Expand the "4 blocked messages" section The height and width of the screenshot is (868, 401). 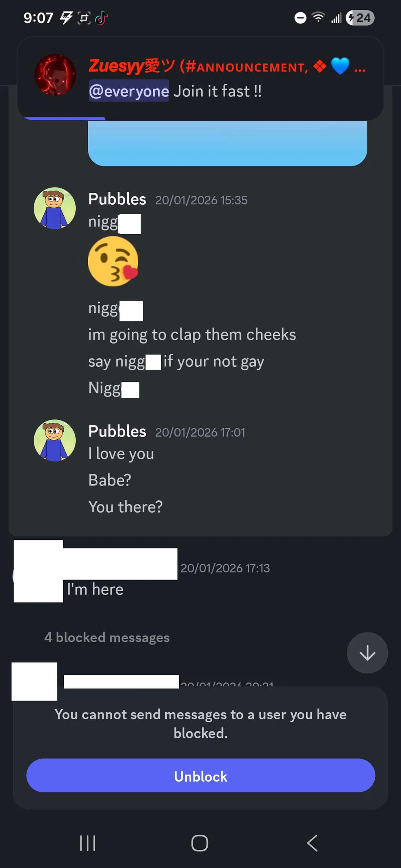tap(107, 637)
